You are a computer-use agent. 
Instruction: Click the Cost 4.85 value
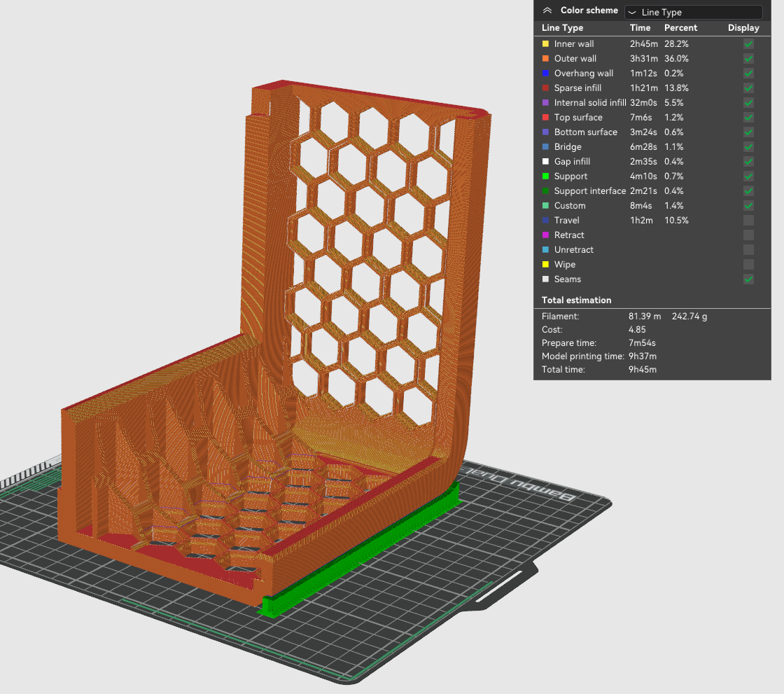(637, 330)
